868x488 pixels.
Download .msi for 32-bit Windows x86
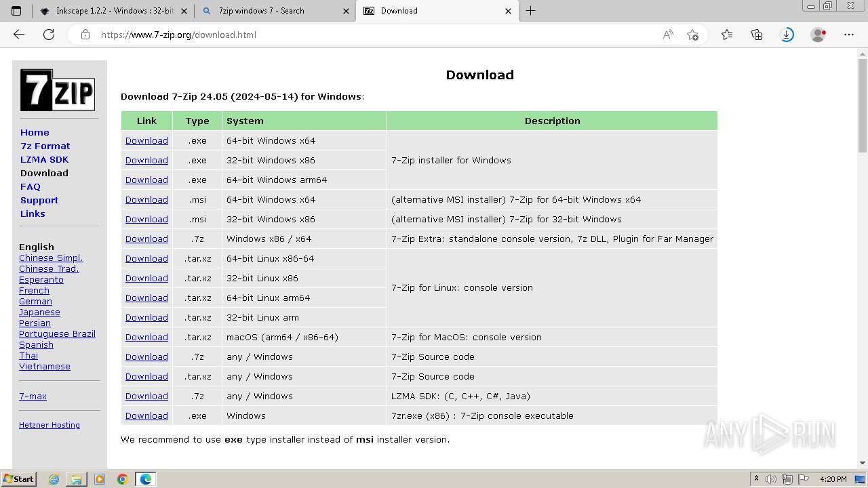click(x=146, y=219)
